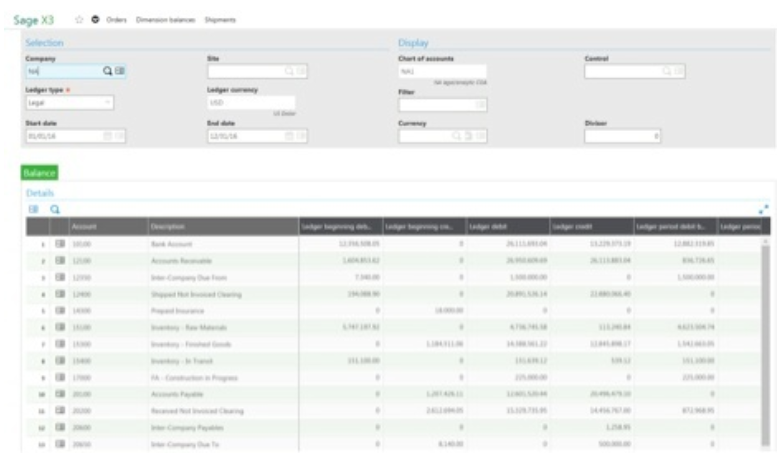Screen dimensions: 782x459
Task: Open the rightmost action icon in Currency field
Action: click(480, 136)
